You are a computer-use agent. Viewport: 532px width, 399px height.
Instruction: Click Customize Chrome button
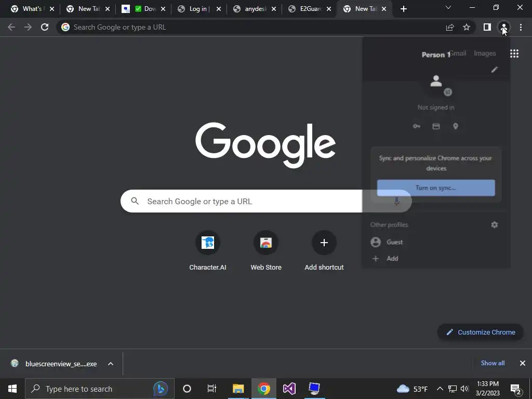click(481, 332)
